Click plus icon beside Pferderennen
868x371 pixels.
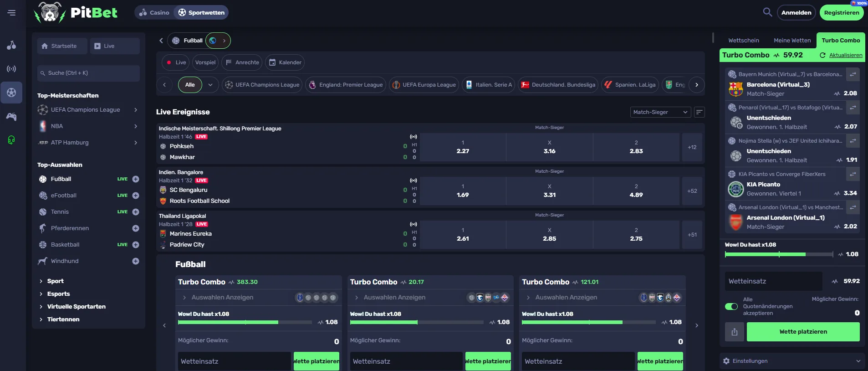tap(136, 228)
